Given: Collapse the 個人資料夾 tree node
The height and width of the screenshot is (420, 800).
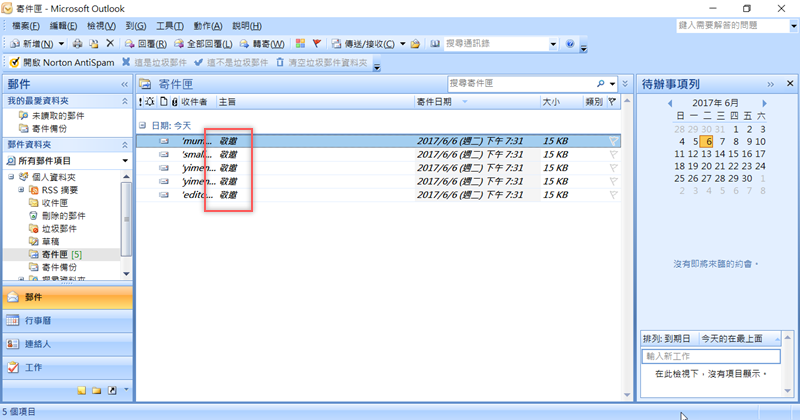Looking at the screenshot, I should pos(11,177).
